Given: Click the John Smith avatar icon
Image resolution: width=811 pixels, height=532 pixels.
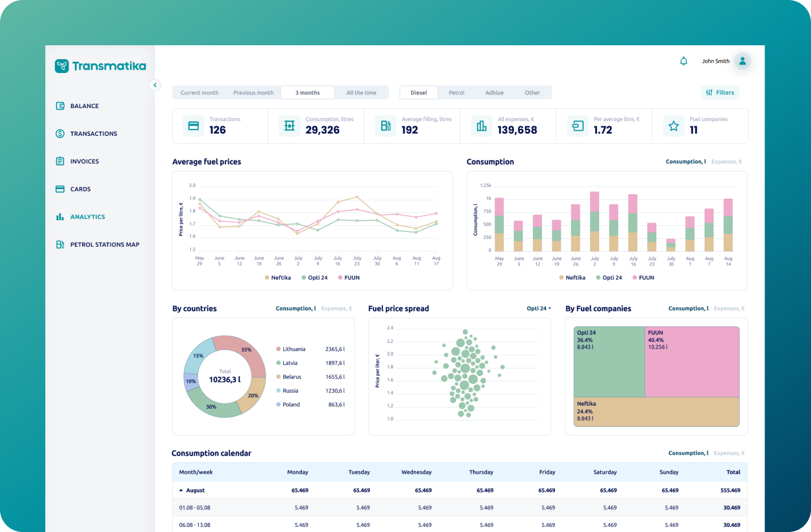Looking at the screenshot, I should (x=742, y=61).
